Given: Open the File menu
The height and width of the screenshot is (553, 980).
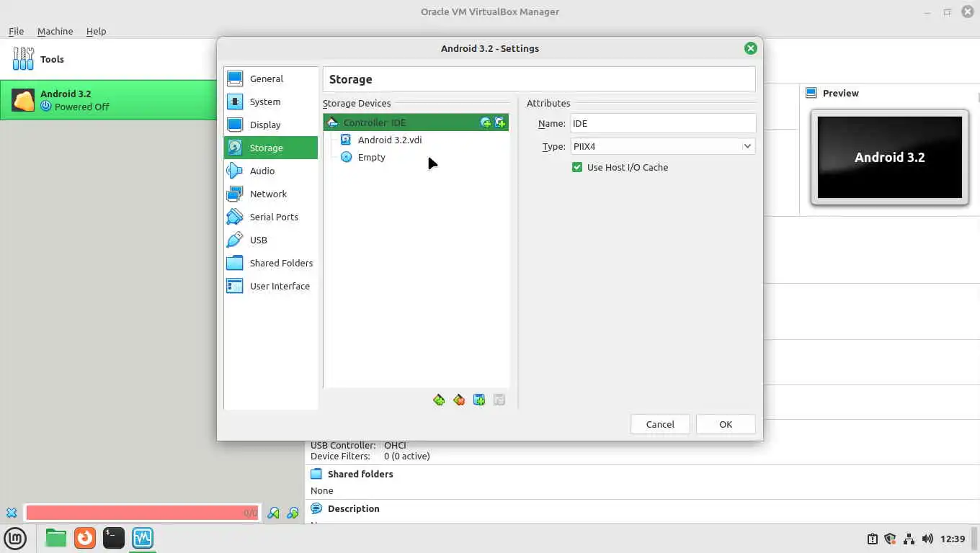Looking at the screenshot, I should click(17, 31).
